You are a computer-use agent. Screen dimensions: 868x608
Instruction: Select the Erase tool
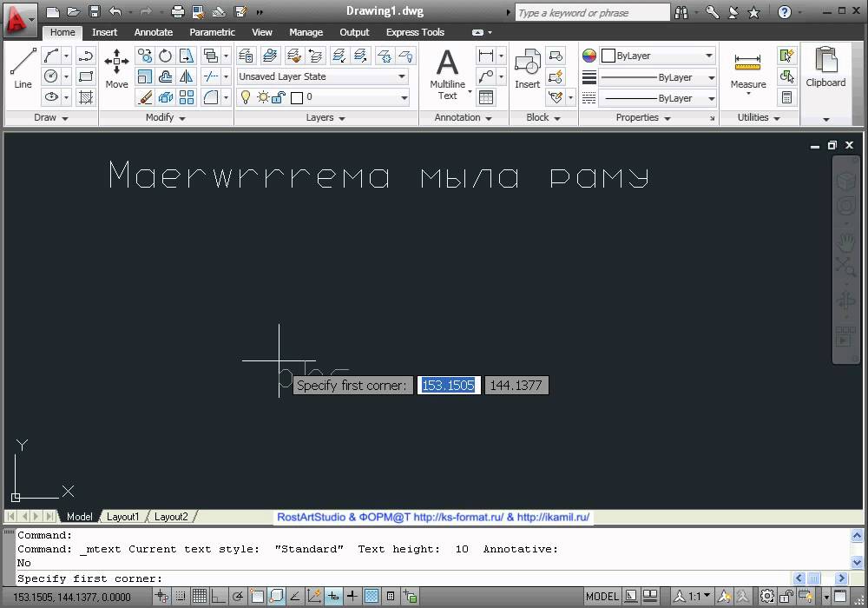pos(145,97)
